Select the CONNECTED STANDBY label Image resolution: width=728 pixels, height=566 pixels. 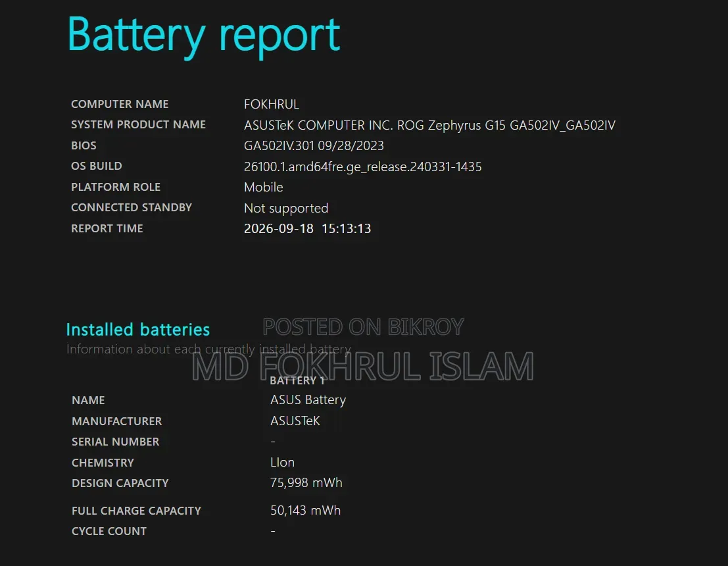pos(132,207)
